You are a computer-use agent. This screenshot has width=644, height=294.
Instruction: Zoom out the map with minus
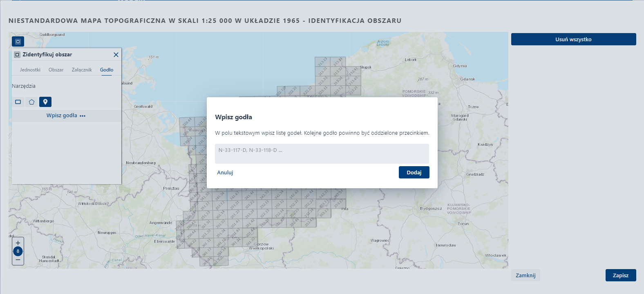(18, 260)
